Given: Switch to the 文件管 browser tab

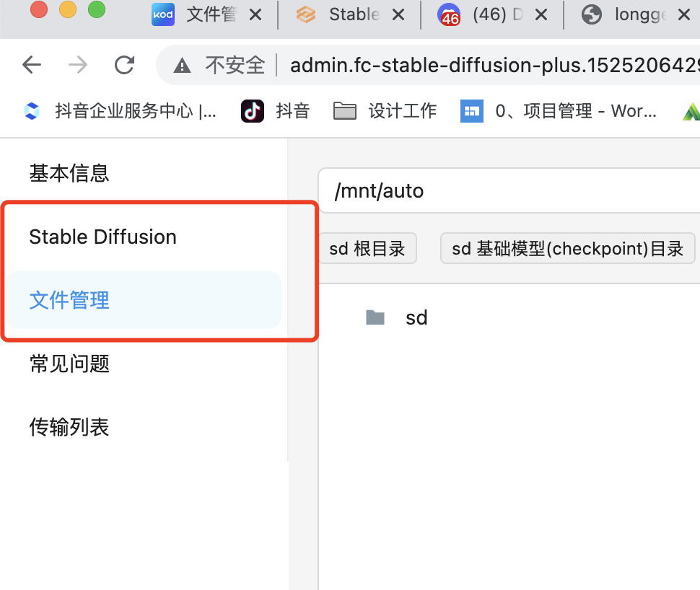Looking at the screenshot, I should tap(211, 14).
